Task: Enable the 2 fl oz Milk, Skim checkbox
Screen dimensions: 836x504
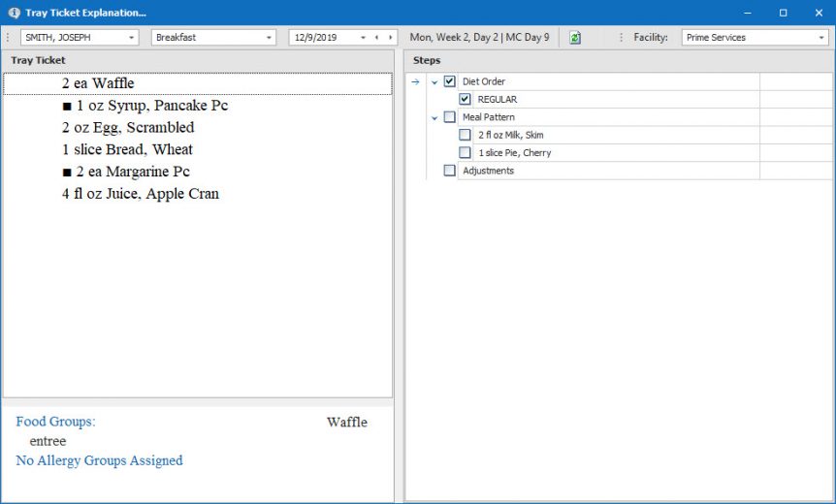Action: (x=465, y=135)
